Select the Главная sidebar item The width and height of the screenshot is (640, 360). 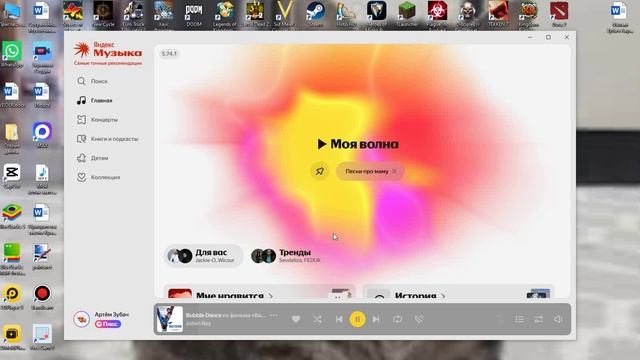95,100
